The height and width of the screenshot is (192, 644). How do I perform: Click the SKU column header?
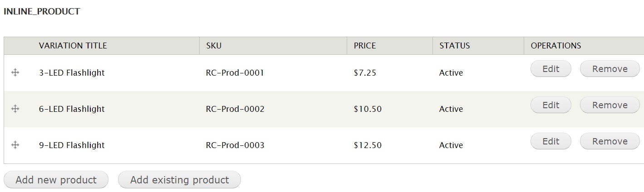(214, 46)
